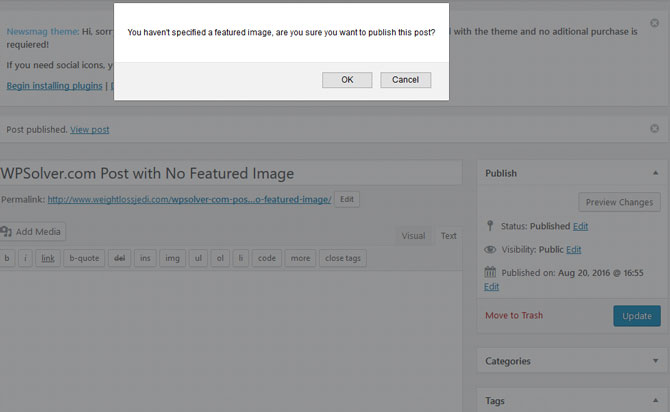Insert the more tag
Image resolution: width=670 pixels, height=412 pixels.
pos(300,258)
